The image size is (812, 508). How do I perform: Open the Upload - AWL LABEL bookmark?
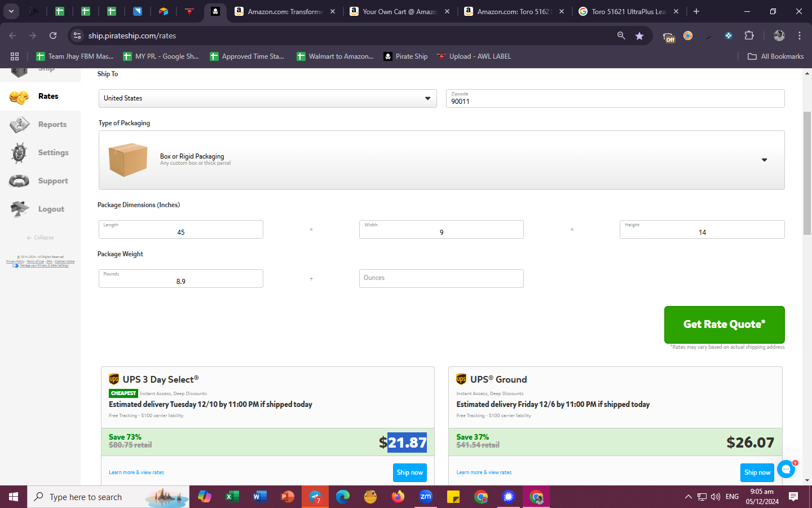(474, 56)
